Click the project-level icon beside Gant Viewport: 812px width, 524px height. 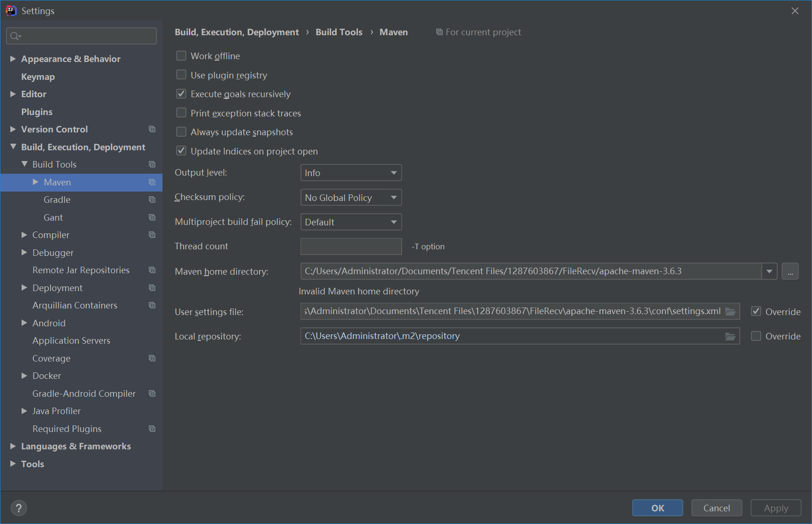coord(152,217)
